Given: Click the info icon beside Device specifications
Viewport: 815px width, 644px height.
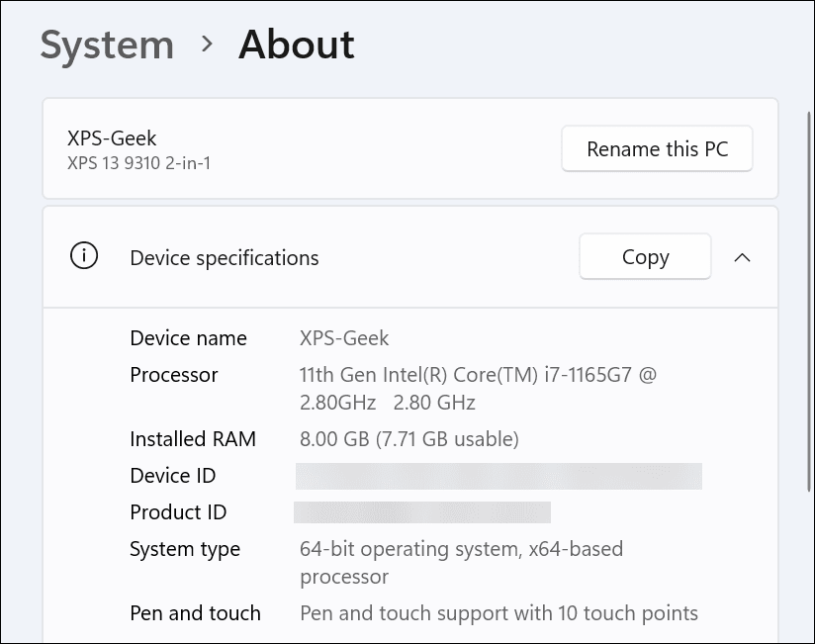Looking at the screenshot, I should point(84,256).
